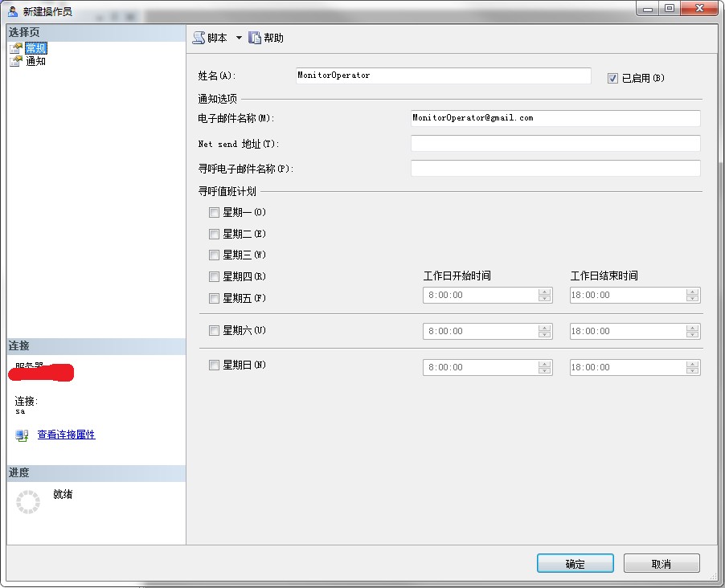Minimize the 新建操作员 window
Screen dimensions: 725x588
(x=647, y=9)
